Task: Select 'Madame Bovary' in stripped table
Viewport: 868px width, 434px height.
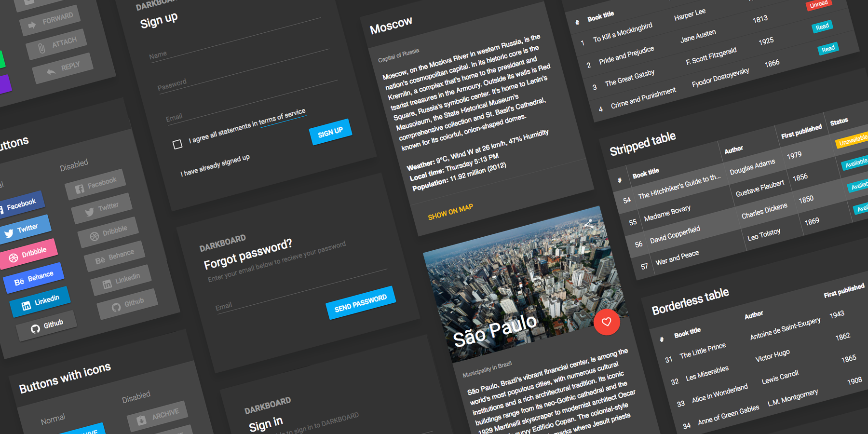Action: point(667,213)
